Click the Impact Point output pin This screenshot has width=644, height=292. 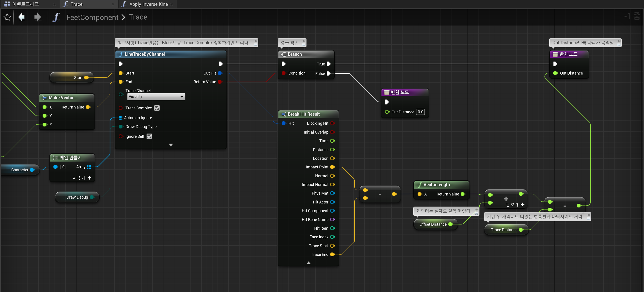332,167
